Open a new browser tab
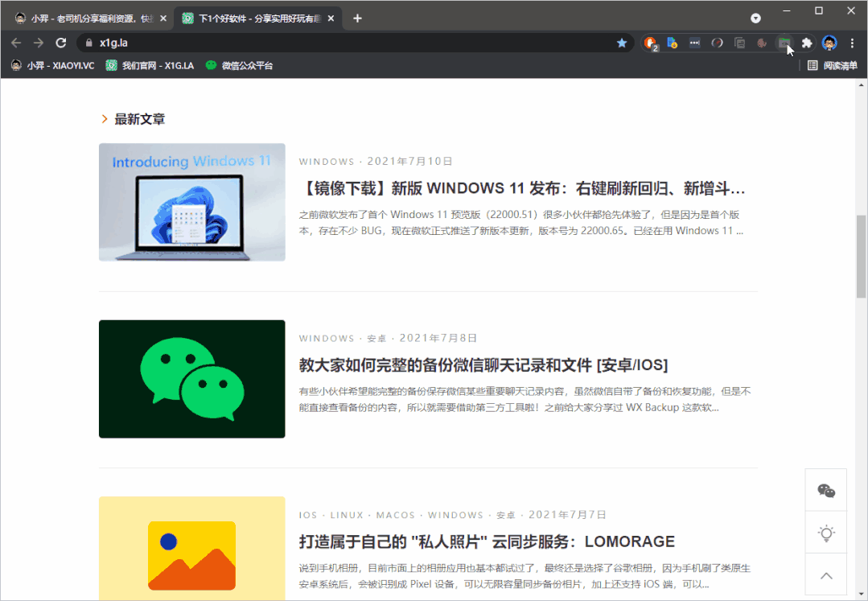The width and height of the screenshot is (868, 601). click(358, 19)
